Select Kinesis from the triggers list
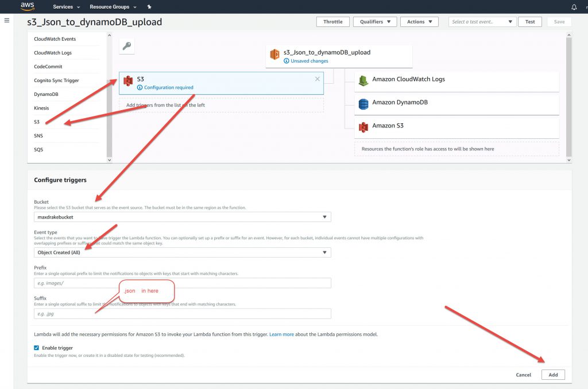The image size is (588, 389). pos(41,108)
